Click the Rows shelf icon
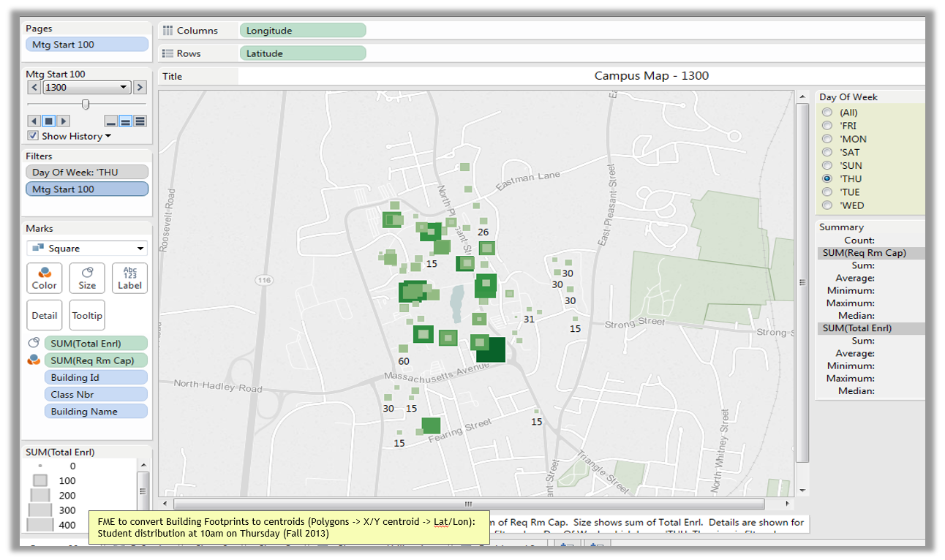945x560 pixels. click(167, 53)
